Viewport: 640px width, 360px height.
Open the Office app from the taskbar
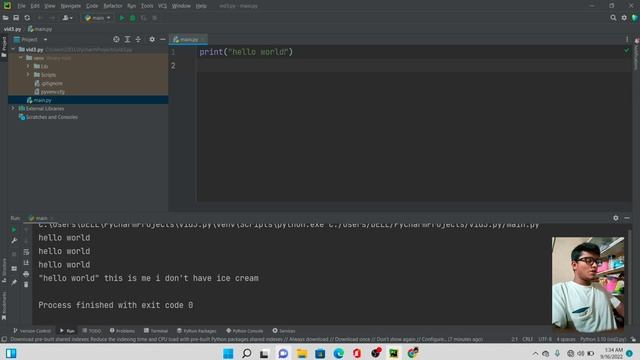(x=357, y=353)
